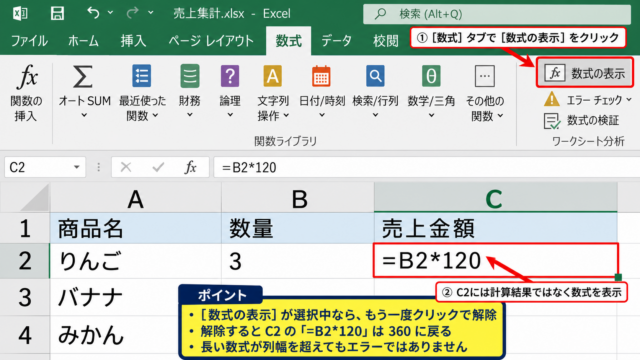The height and width of the screenshot is (360, 640).
Task: Select column C header
Action: click(496, 198)
